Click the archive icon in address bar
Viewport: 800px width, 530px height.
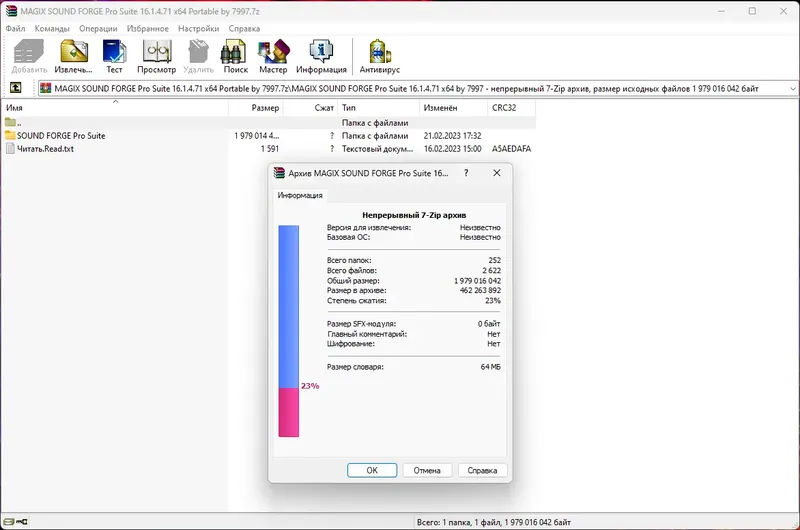(x=46, y=88)
